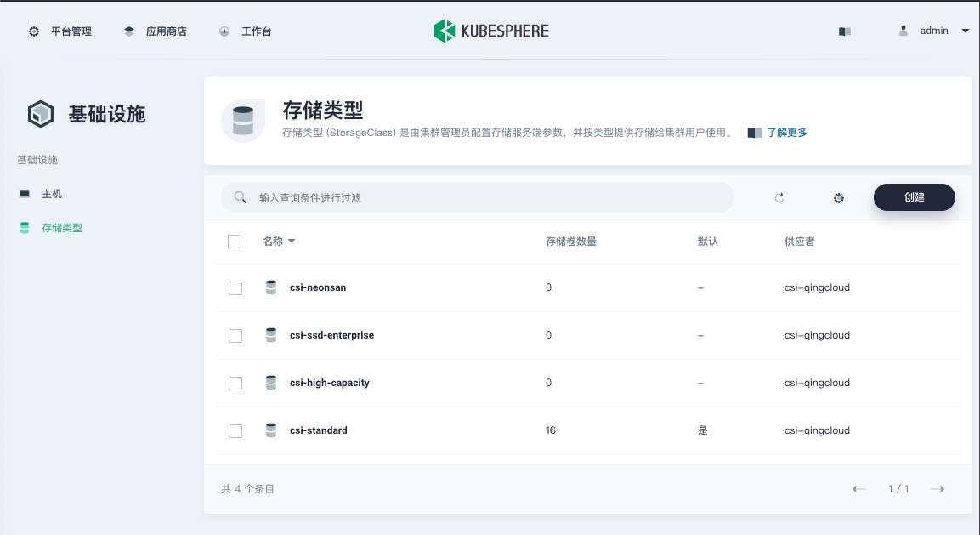Click the 工作台 icon
Viewport: 980px width, 535px height.
coord(224,31)
